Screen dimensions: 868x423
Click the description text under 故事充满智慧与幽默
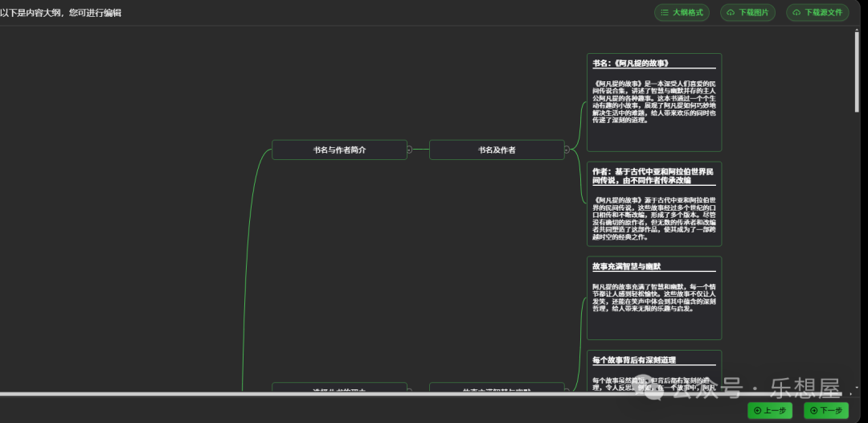pyautogui.click(x=654, y=298)
